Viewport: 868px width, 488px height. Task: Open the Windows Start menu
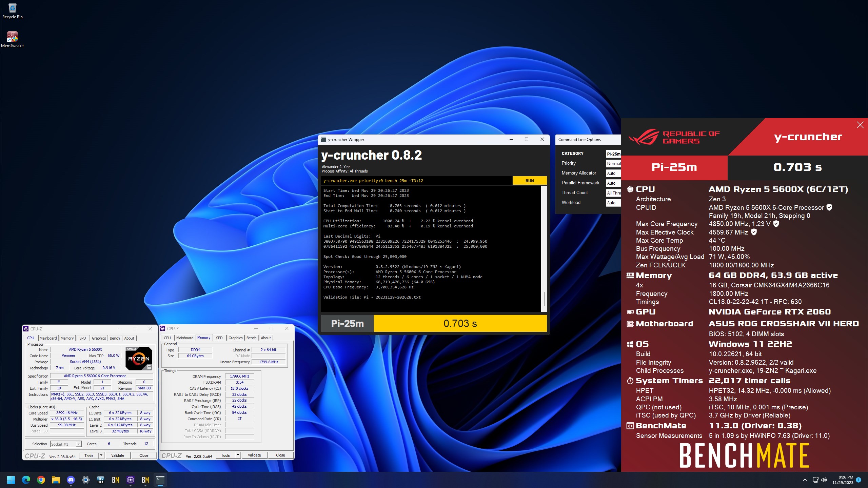[11, 480]
